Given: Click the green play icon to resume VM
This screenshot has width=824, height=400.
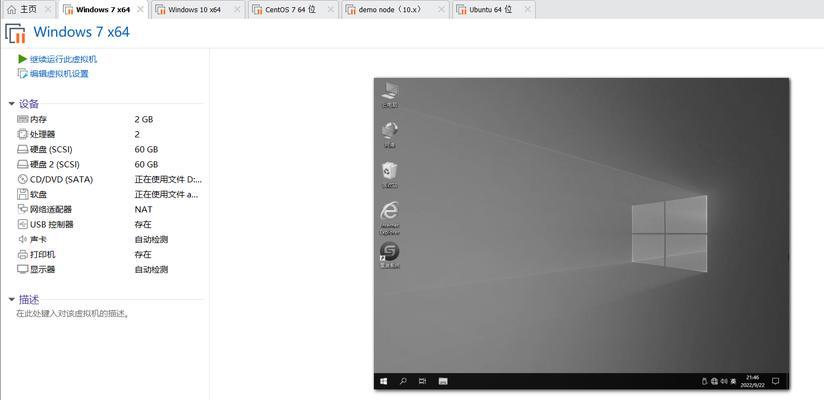Looking at the screenshot, I should point(22,59).
